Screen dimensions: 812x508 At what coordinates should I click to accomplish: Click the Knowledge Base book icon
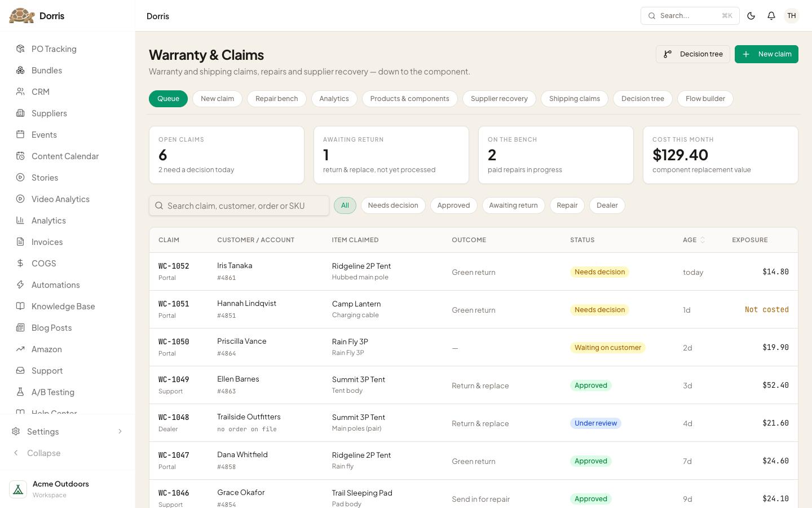[x=20, y=306]
